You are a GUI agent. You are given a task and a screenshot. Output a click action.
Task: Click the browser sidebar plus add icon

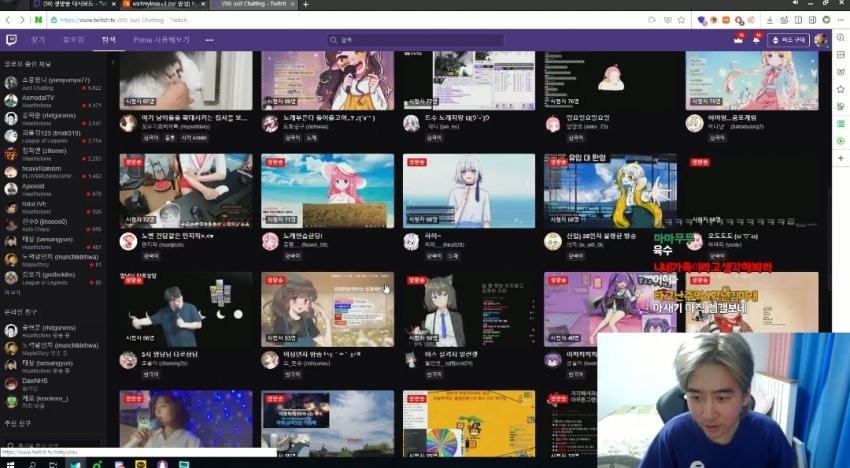841,158
